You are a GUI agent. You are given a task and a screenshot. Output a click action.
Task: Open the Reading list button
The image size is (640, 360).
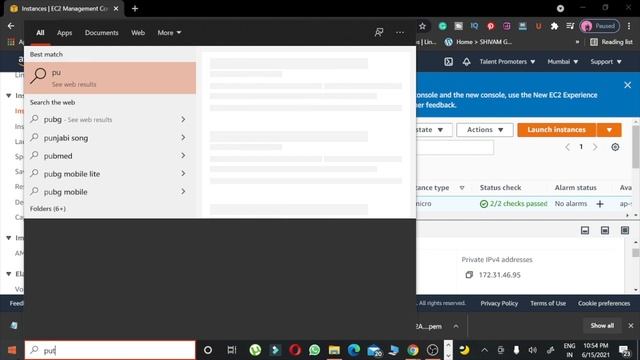[611, 42]
